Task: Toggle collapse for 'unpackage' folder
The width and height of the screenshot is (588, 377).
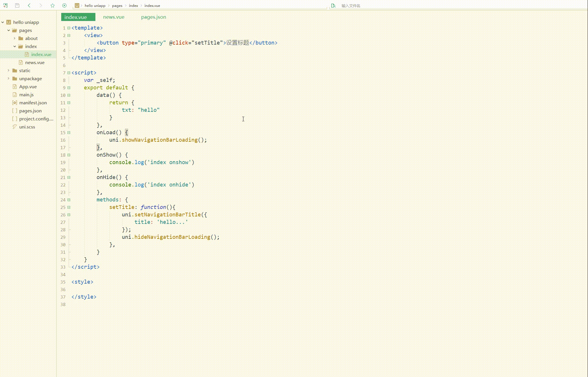Action: tap(9, 78)
